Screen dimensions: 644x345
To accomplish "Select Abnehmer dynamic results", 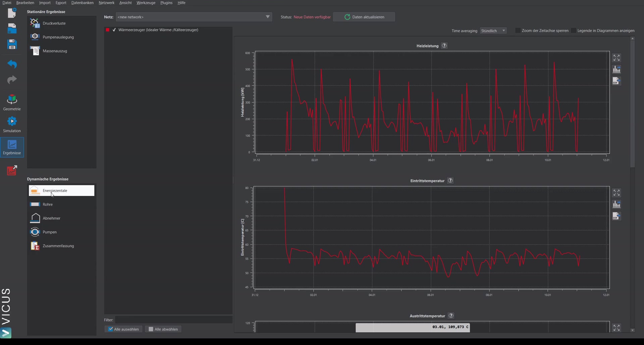I will click(x=62, y=218).
